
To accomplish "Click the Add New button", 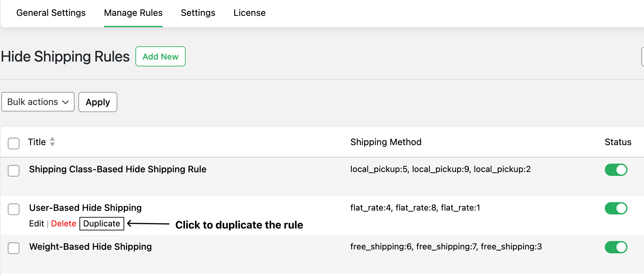I will pyautogui.click(x=160, y=56).
